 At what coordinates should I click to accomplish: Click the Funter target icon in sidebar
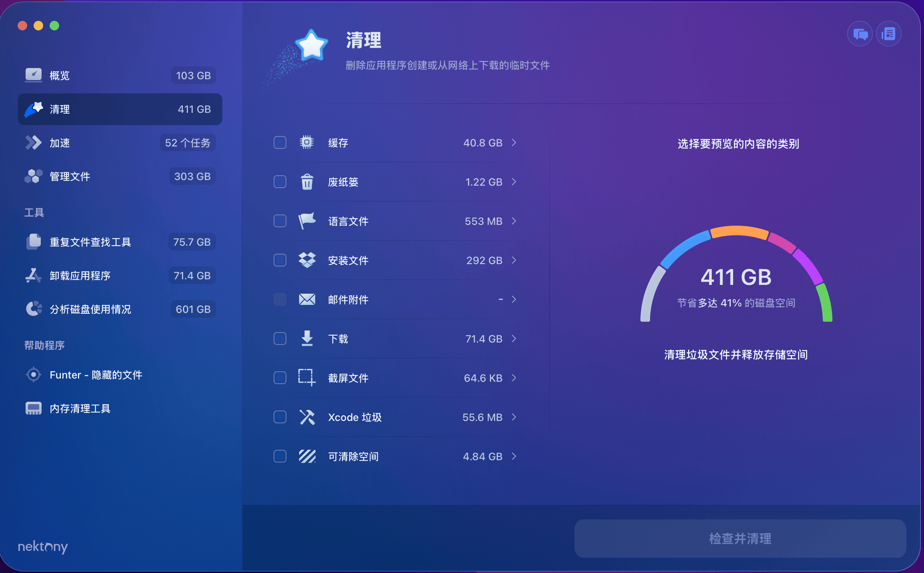coord(34,375)
